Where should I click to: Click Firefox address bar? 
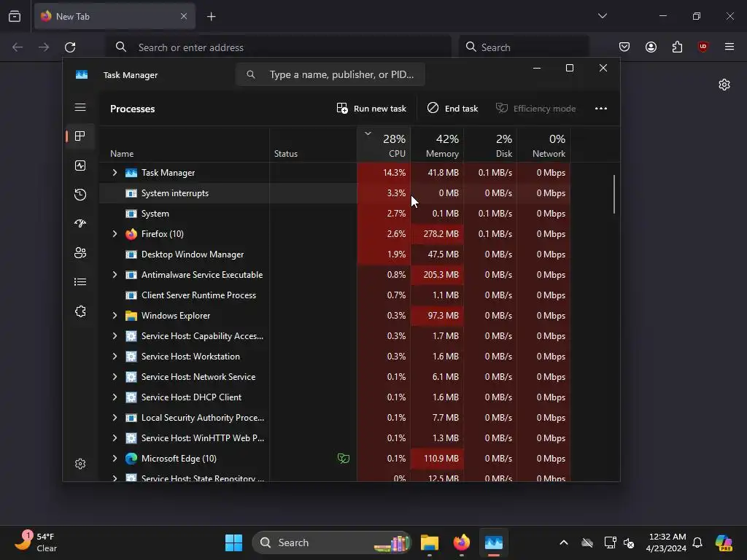279,47
